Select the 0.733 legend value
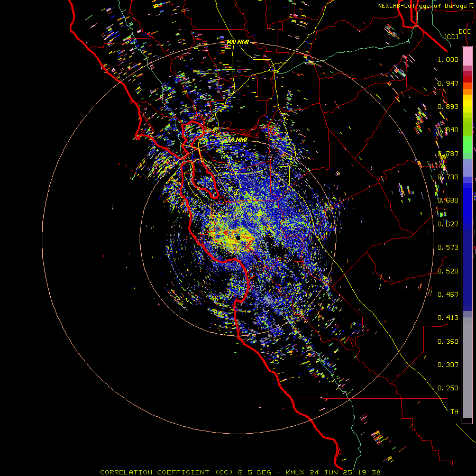 [448, 177]
